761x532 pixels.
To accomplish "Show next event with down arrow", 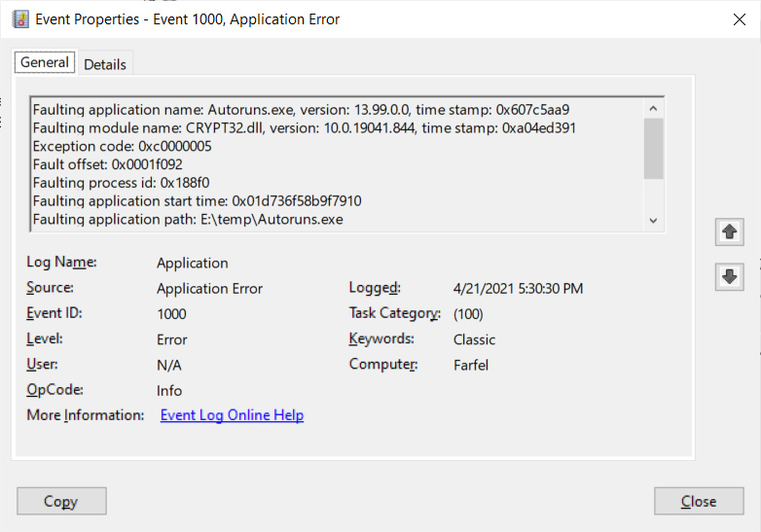I will pos(729,277).
